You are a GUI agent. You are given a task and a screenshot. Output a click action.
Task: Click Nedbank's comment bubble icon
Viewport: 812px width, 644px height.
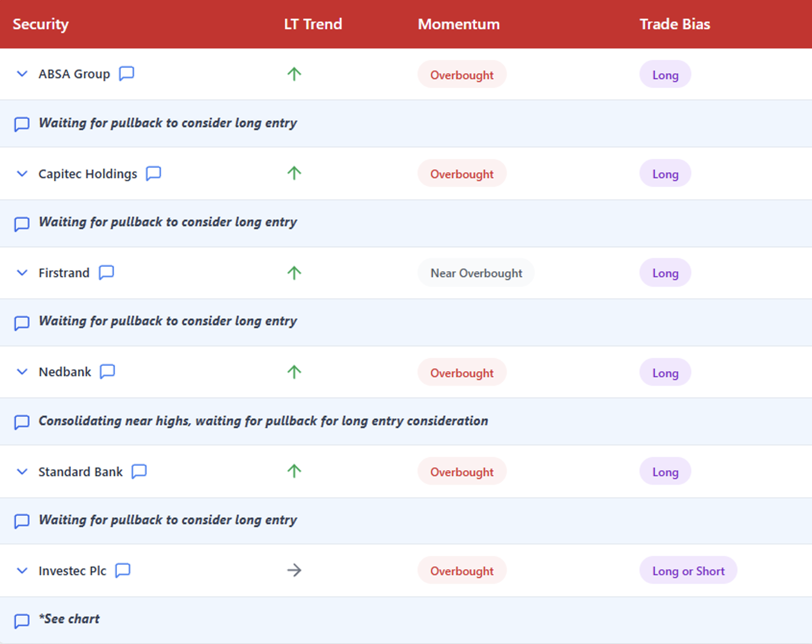tap(108, 371)
